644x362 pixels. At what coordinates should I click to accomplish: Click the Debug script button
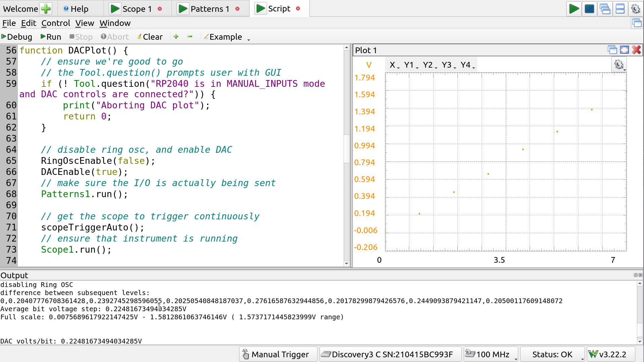coord(17,37)
